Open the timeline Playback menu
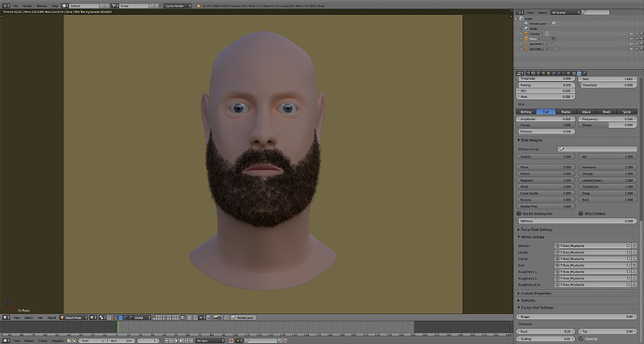 (58, 340)
